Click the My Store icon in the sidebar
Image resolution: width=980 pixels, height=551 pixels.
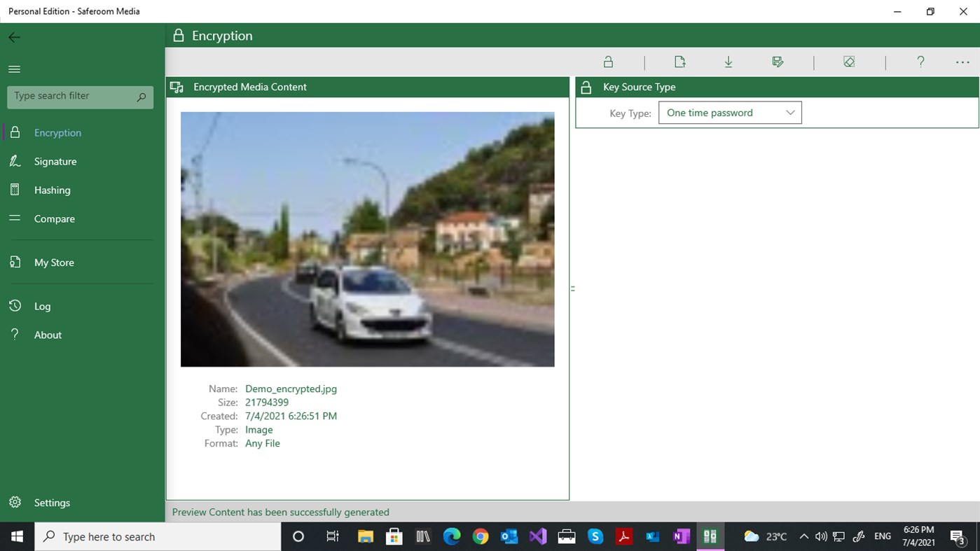tap(15, 262)
